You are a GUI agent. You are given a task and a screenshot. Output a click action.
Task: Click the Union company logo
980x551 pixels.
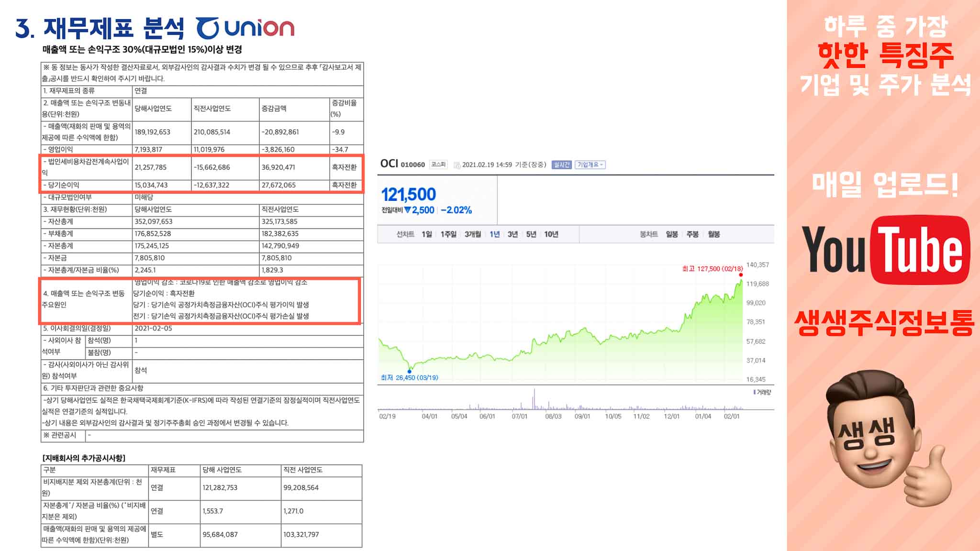click(x=245, y=28)
